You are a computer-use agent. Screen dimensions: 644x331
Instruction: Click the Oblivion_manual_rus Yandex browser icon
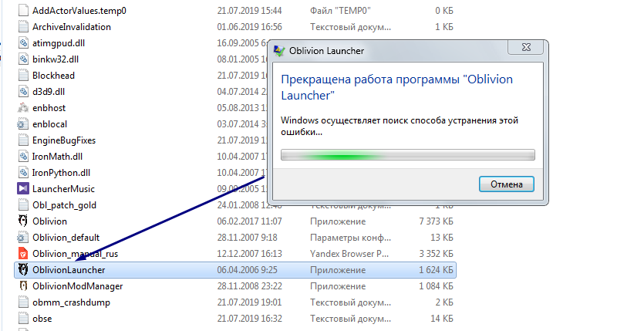(23, 254)
